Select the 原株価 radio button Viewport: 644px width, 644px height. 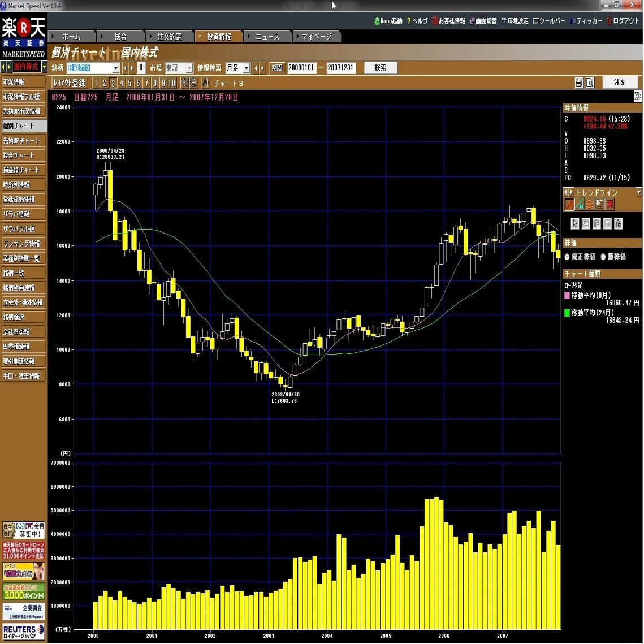coord(603,257)
